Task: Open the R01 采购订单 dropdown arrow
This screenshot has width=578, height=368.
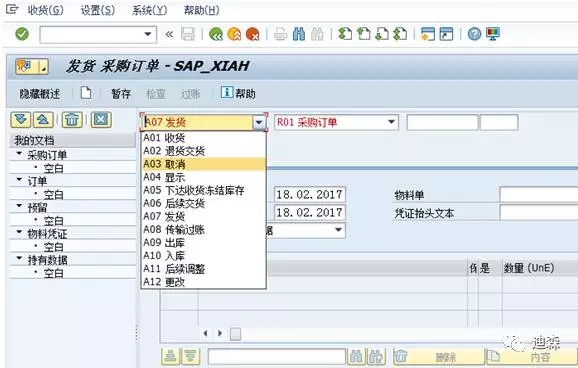Action: pos(391,122)
